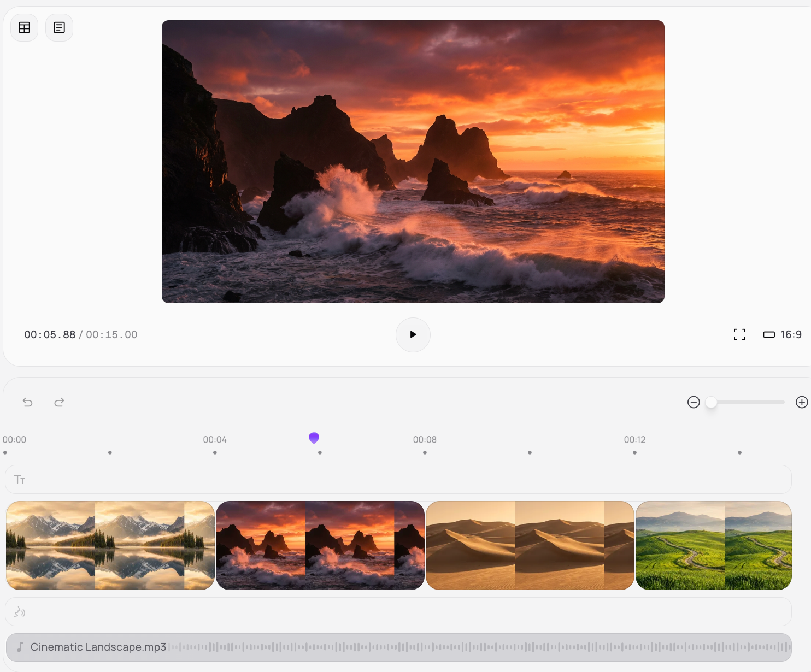811x672 pixels.
Task: Open the script text panel icon
Action: pos(59,27)
